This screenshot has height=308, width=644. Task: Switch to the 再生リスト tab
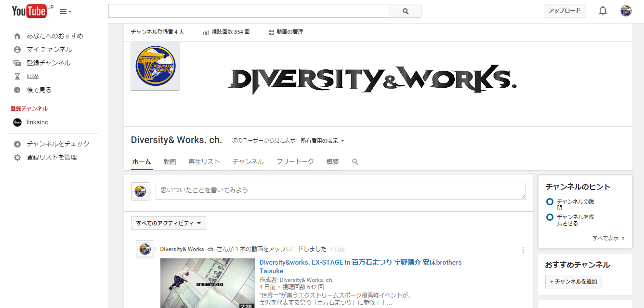coord(204,162)
